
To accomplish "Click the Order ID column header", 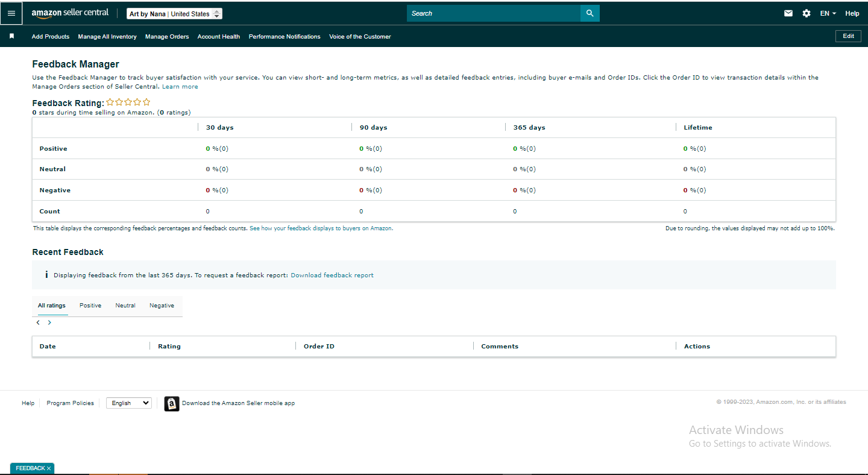I will point(319,347).
